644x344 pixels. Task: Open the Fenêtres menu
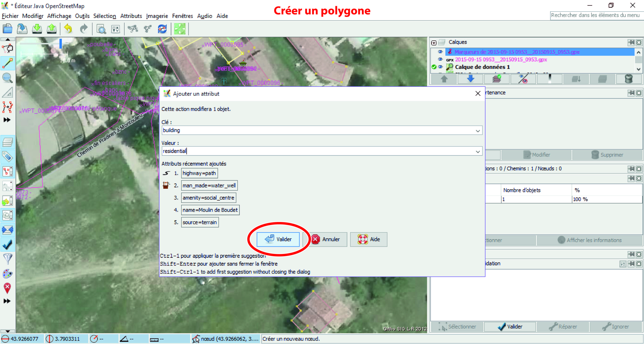(x=183, y=16)
